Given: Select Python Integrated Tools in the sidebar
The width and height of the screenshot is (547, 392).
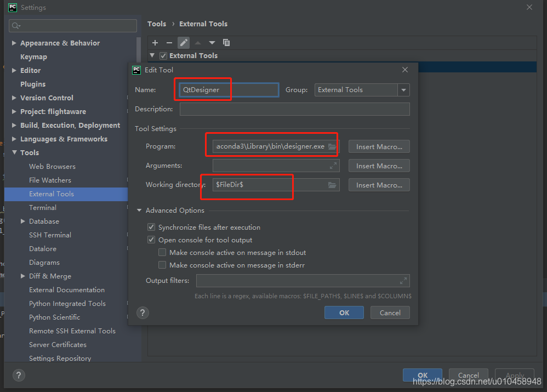Looking at the screenshot, I should (67, 303).
